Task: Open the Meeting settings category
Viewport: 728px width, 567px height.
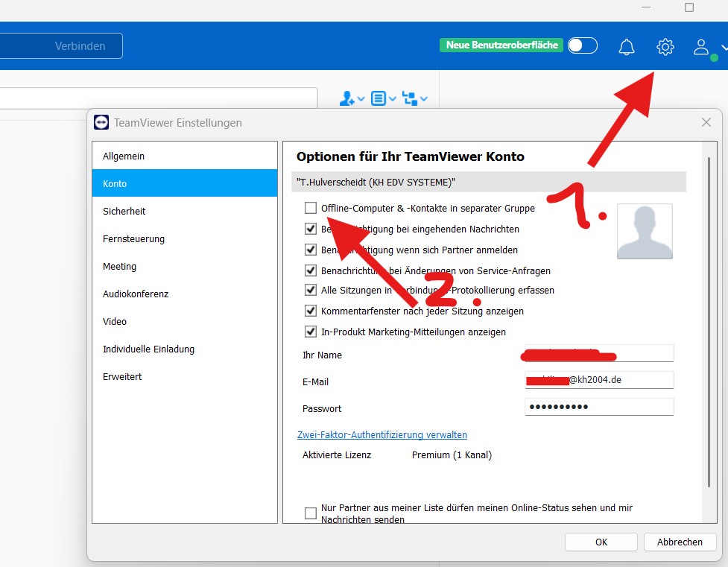Action: tap(185, 267)
